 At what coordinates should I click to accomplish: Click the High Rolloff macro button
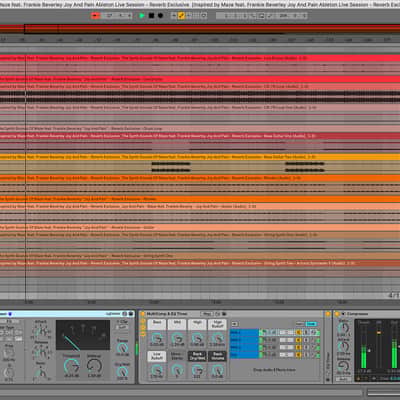[x=218, y=324]
